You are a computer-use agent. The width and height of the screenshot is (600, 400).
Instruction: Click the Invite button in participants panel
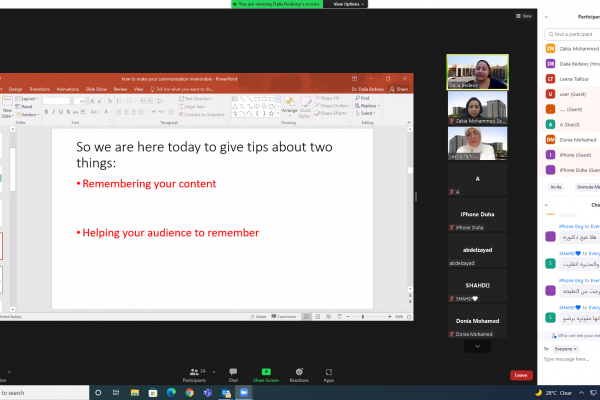[x=556, y=186]
